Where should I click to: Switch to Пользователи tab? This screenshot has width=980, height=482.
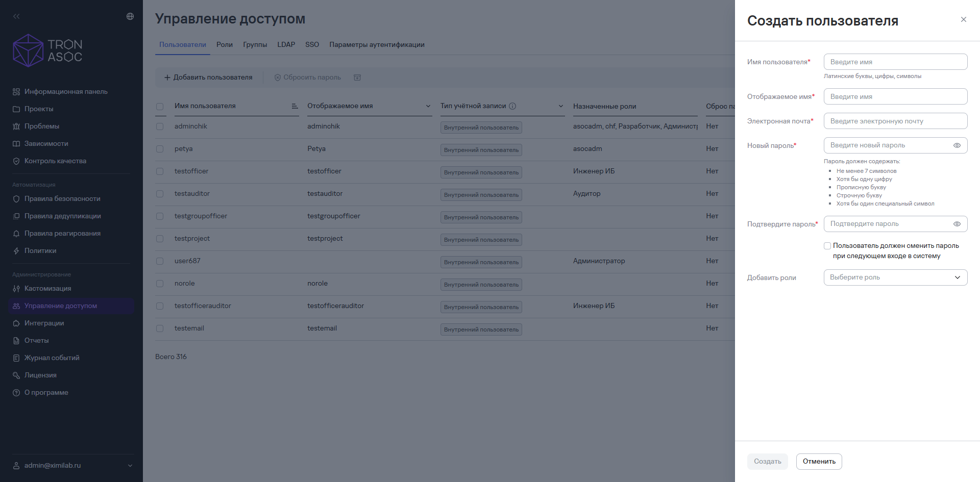pos(183,45)
